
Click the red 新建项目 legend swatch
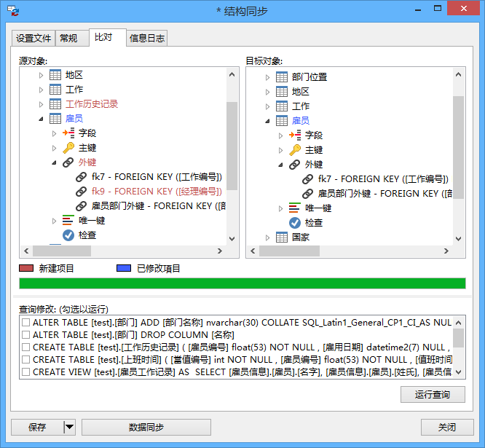pyautogui.click(x=26, y=268)
